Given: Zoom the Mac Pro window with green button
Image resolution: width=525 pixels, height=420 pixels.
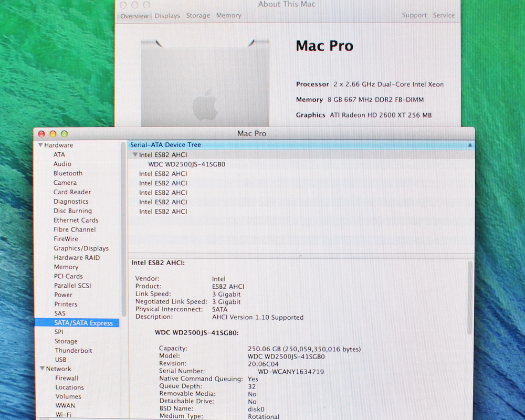Looking at the screenshot, I should tap(64, 134).
